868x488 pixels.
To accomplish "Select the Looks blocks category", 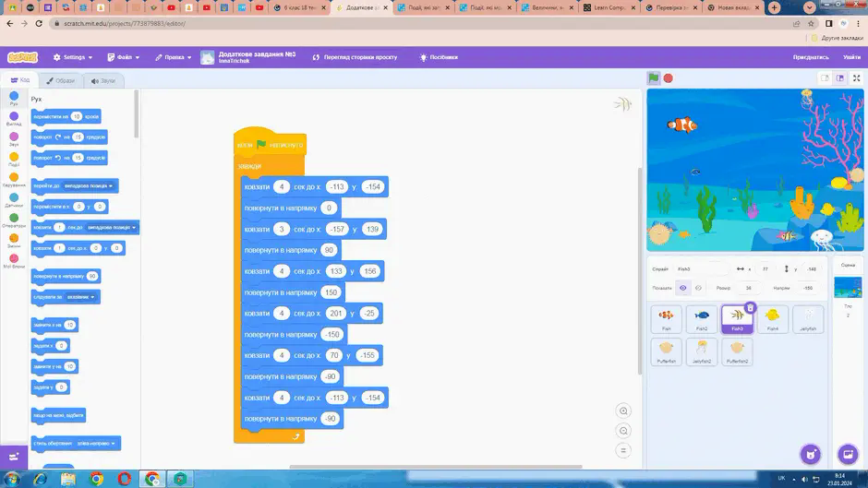I will (x=14, y=119).
